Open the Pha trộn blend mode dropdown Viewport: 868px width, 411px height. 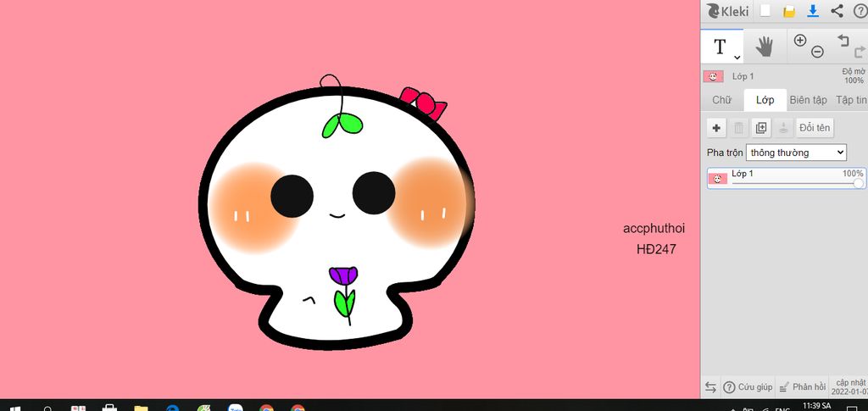pos(796,153)
